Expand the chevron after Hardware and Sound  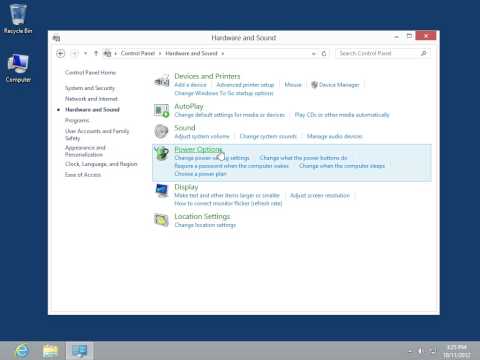click(223, 53)
